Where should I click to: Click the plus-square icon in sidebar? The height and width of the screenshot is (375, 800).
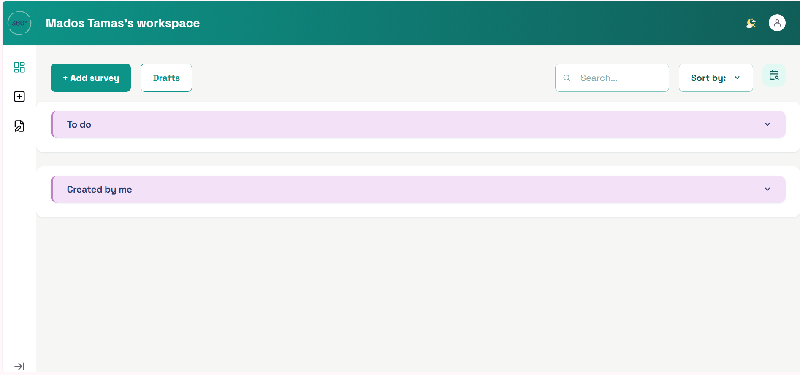tap(19, 96)
